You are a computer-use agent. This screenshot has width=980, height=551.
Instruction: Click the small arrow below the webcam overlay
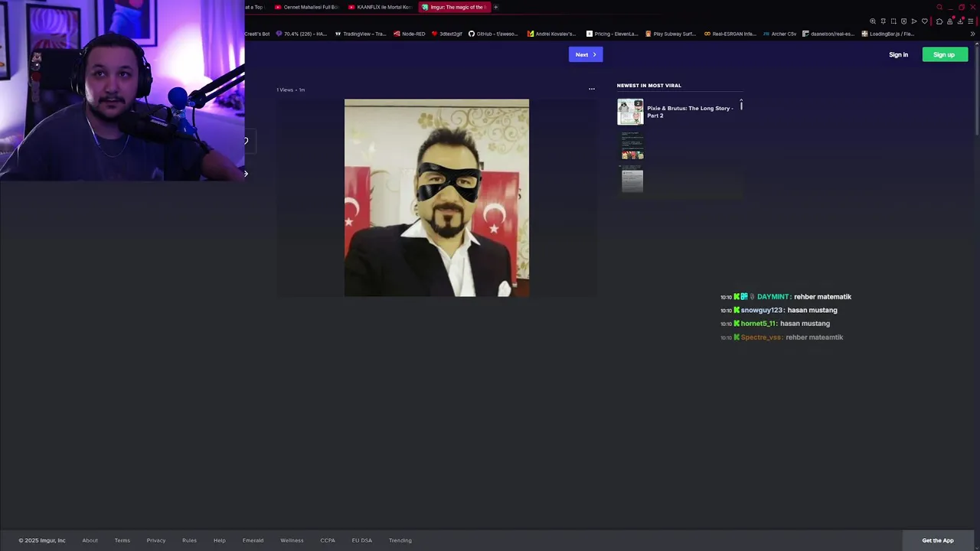click(x=246, y=174)
